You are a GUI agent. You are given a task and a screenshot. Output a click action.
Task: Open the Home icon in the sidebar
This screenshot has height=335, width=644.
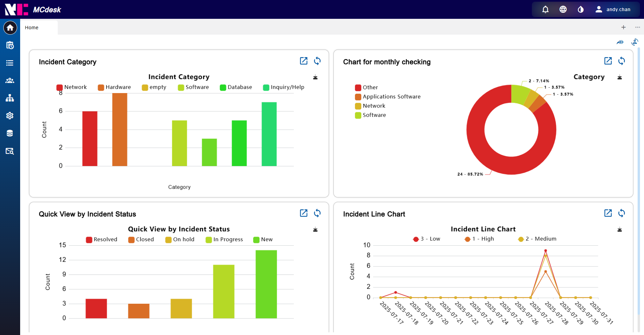pyautogui.click(x=10, y=28)
